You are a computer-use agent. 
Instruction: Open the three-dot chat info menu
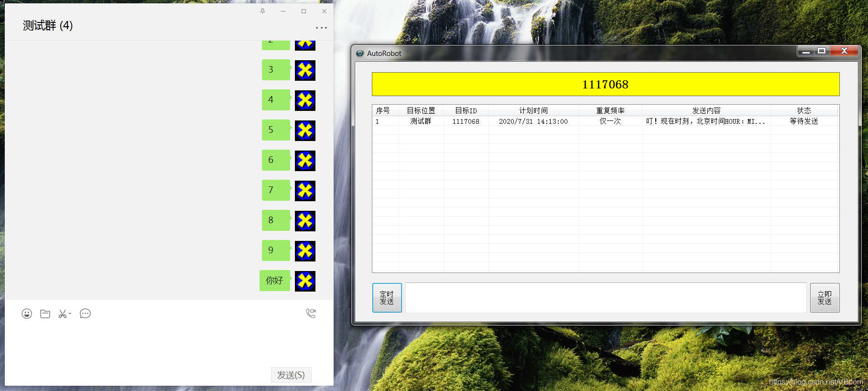pyautogui.click(x=321, y=28)
